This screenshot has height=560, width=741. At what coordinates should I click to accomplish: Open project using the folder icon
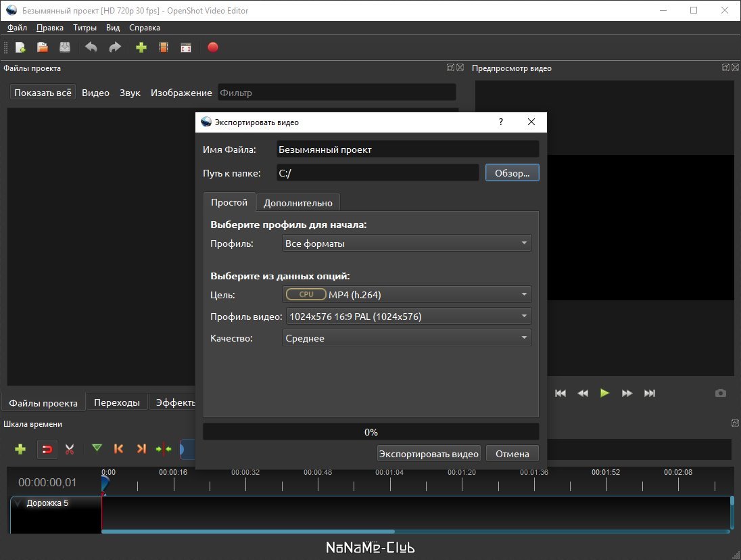[x=43, y=47]
